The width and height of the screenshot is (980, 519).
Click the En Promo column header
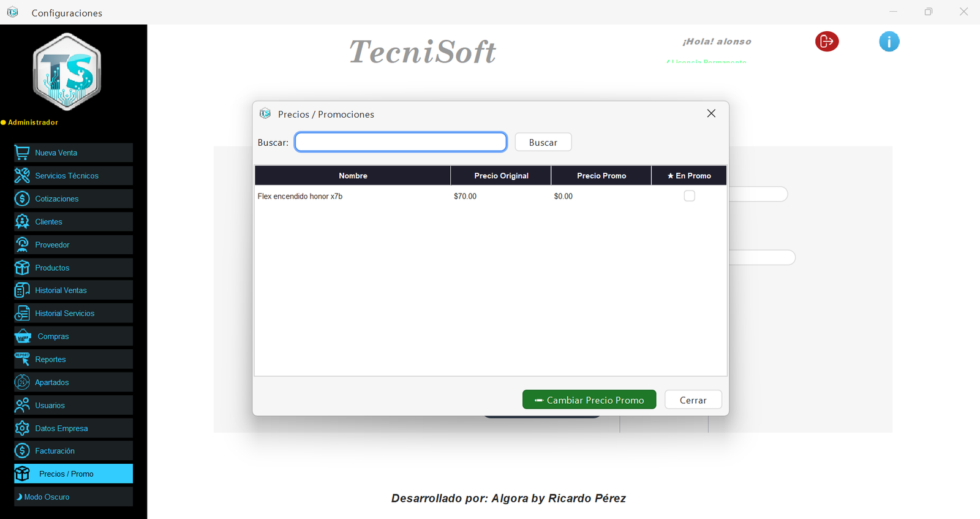click(x=689, y=176)
